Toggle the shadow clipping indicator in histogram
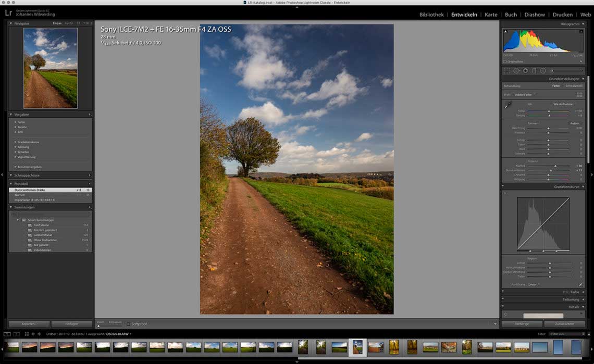The height and width of the screenshot is (364, 594). [x=505, y=32]
